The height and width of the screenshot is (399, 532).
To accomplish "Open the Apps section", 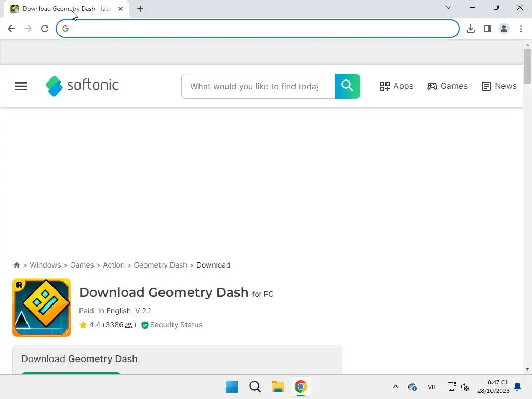I will tap(396, 86).
